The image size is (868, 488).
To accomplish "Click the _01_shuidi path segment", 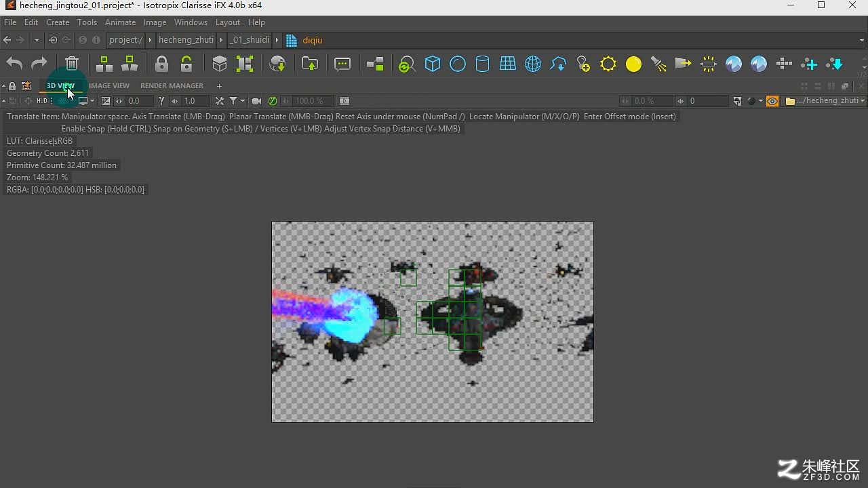I will coord(250,40).
